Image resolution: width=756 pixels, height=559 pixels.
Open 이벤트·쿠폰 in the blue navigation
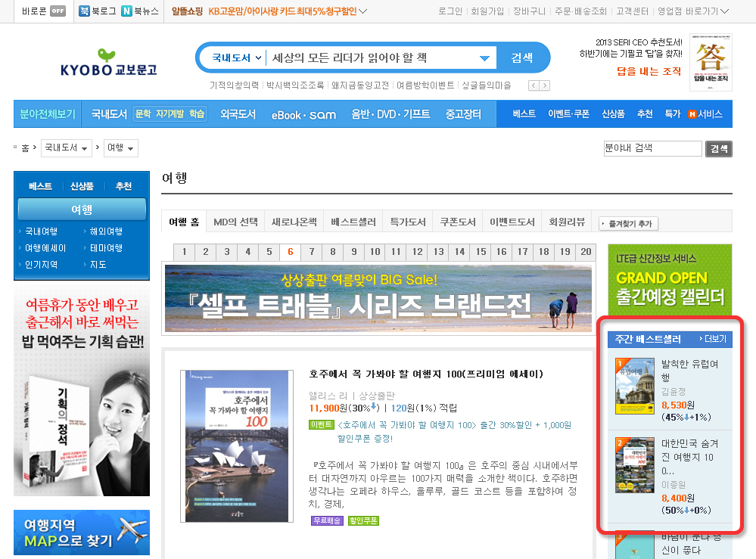coord(568,113)
